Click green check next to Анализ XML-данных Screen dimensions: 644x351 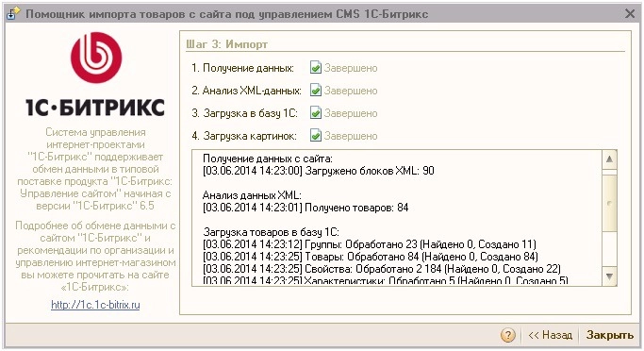tap(316, 90)
